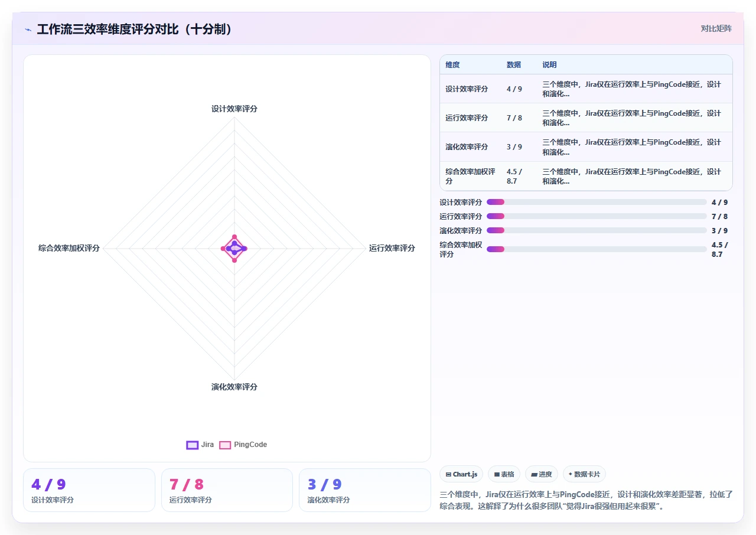Click the 7 / 8 value in the table

(x=514, y=118)
